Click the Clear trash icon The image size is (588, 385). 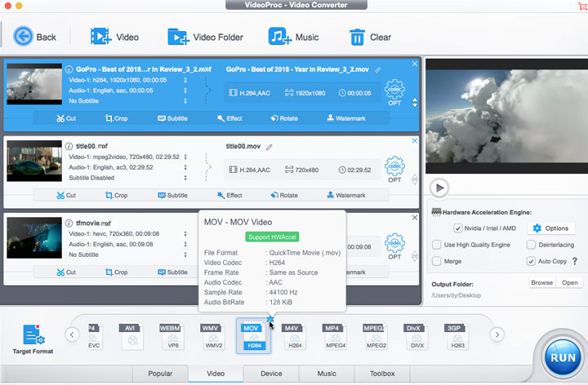357,37
